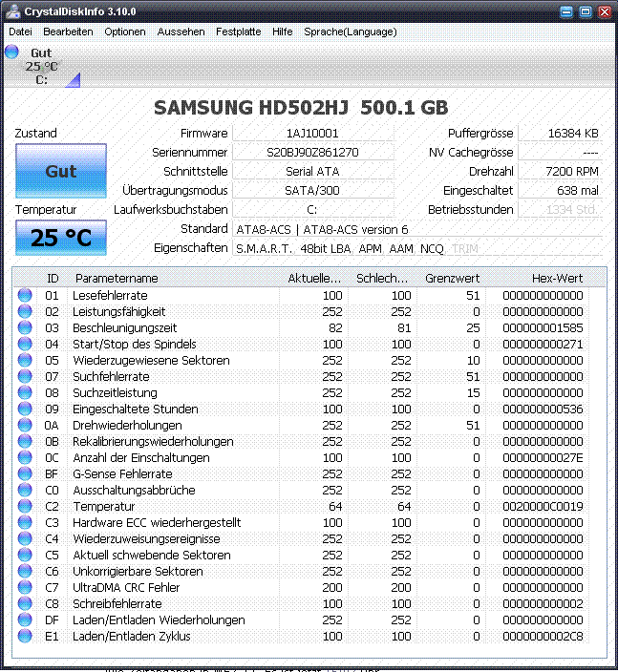618x672 pixels.
Task: Click hex value 00000000027E
Action: pos(543,458)
